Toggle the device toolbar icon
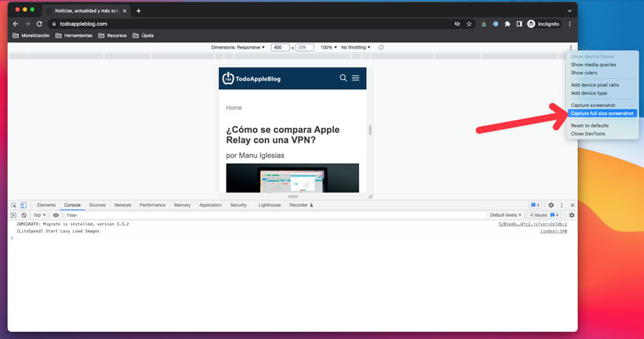 23,205
